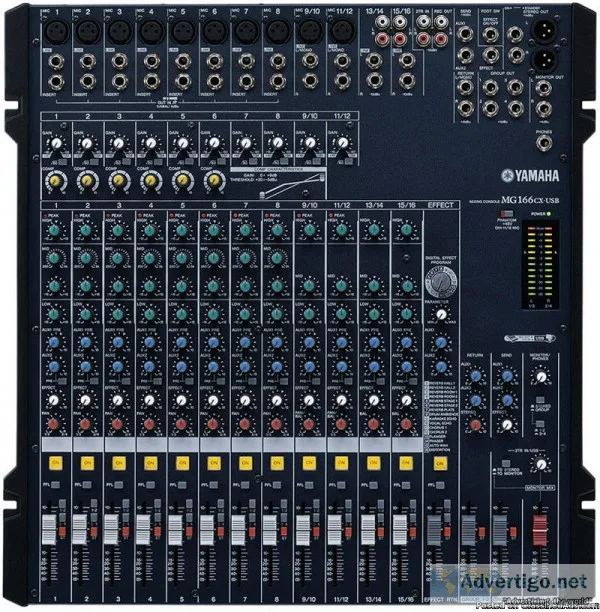Viewport: 600px width, 612px height.
Task: Click the RETURN section AUX1 knob
Action: [475, 376]
